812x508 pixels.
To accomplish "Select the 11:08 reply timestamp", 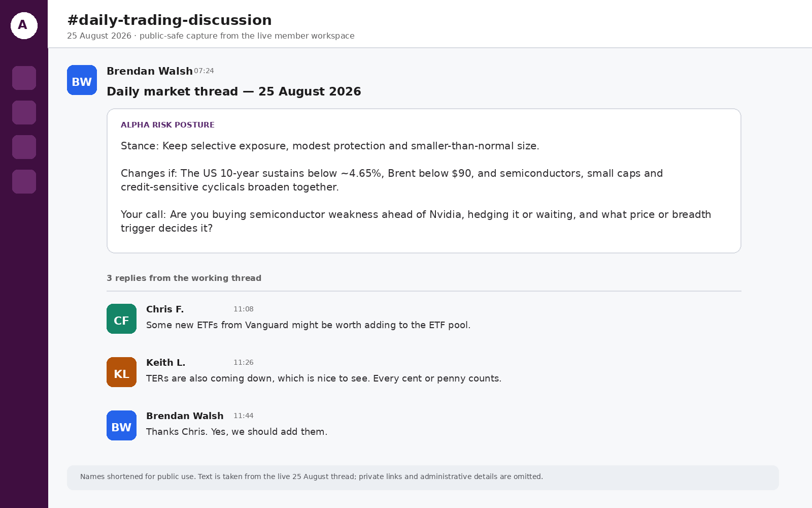I will tap(244, 309).
